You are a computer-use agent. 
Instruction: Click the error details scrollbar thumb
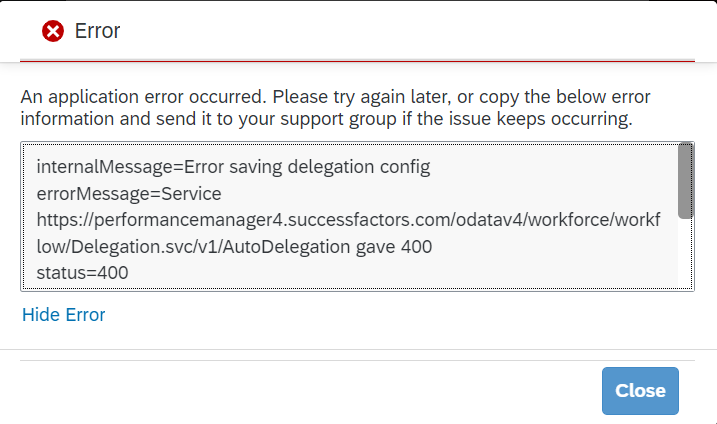point(685,181)
